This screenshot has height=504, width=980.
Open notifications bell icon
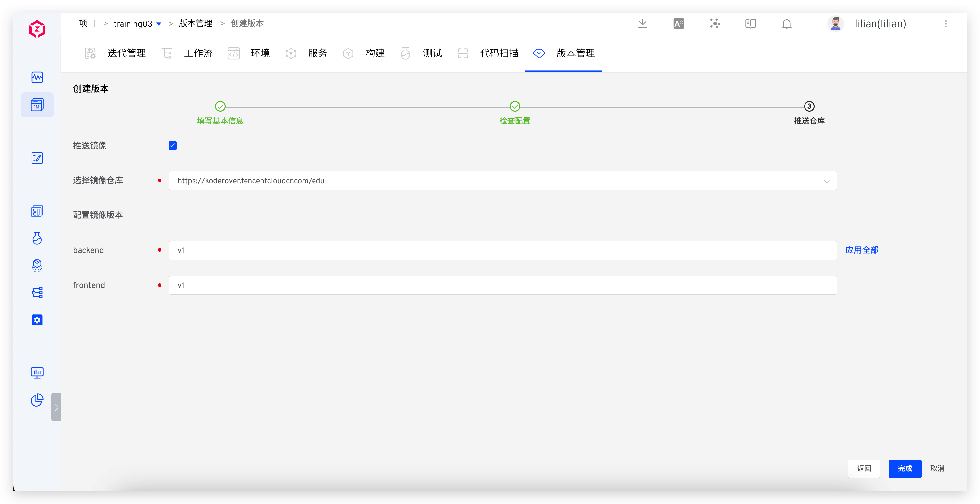point(786,24)
